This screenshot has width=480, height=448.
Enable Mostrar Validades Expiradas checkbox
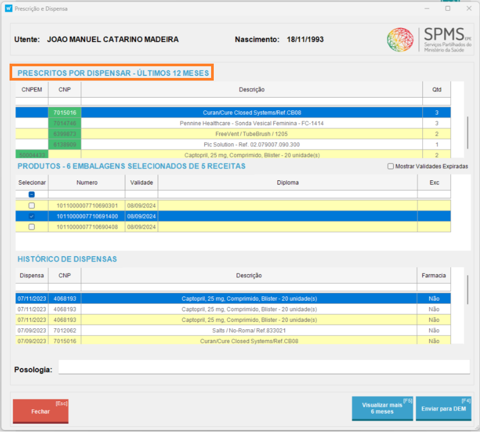(x=391, y=166)
